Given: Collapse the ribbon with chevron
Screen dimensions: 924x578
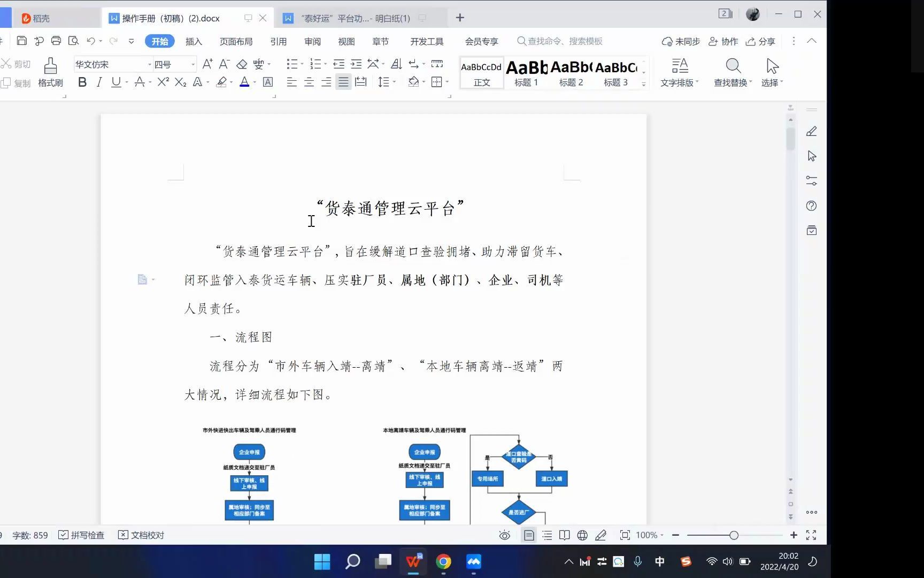Looking at the screenshot, I should tap(812, 41).
